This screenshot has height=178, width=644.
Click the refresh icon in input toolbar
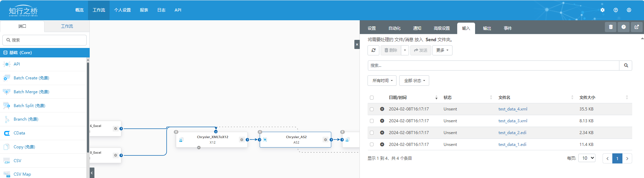[x=373, y=50]
